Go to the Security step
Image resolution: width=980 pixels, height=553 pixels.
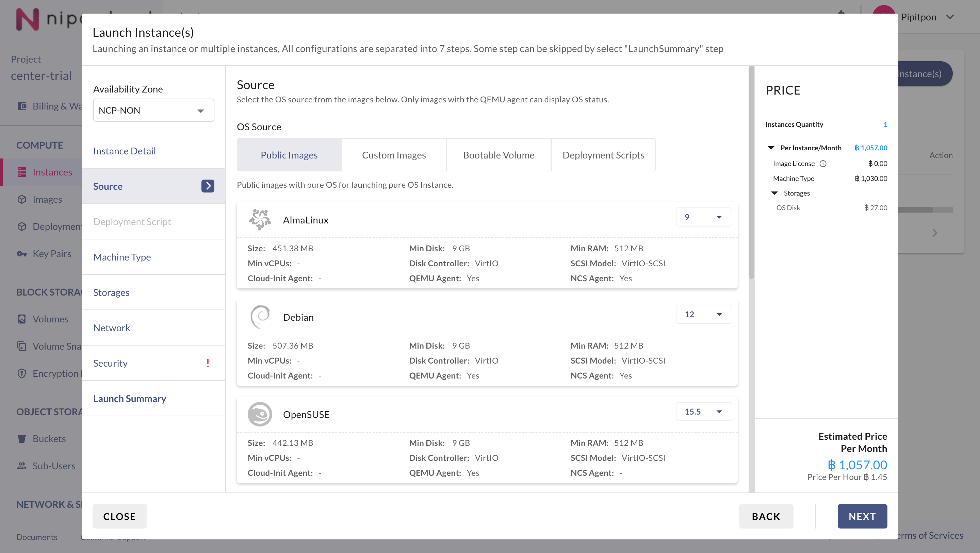pyautogui.click(x=154, y=363)
